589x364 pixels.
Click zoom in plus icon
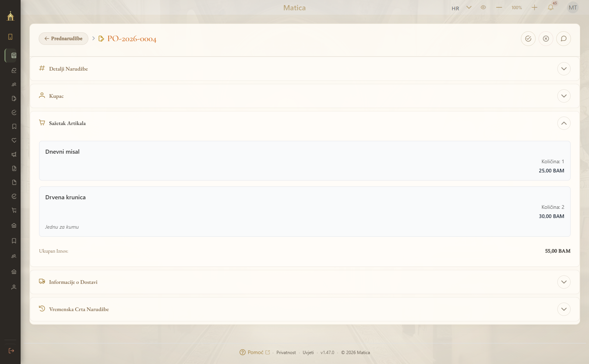[535, 7]
